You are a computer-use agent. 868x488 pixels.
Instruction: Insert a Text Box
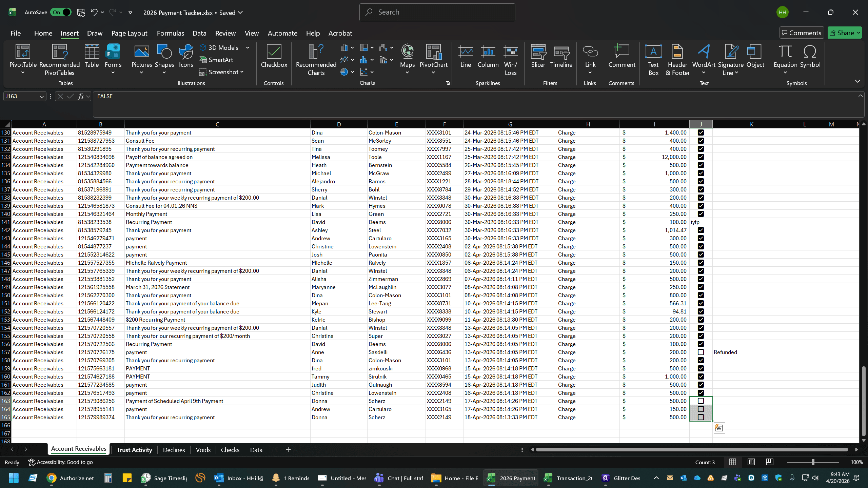coord(653,60)
